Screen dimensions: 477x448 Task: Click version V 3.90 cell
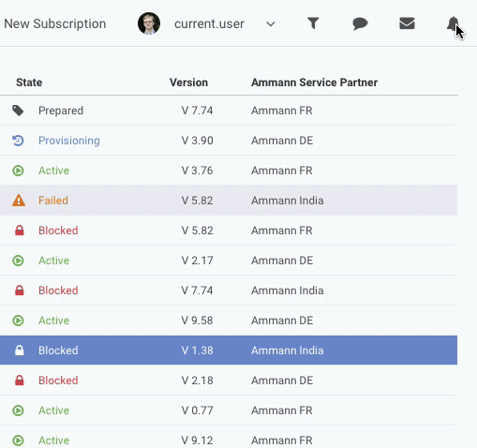[x=197, y=141]
